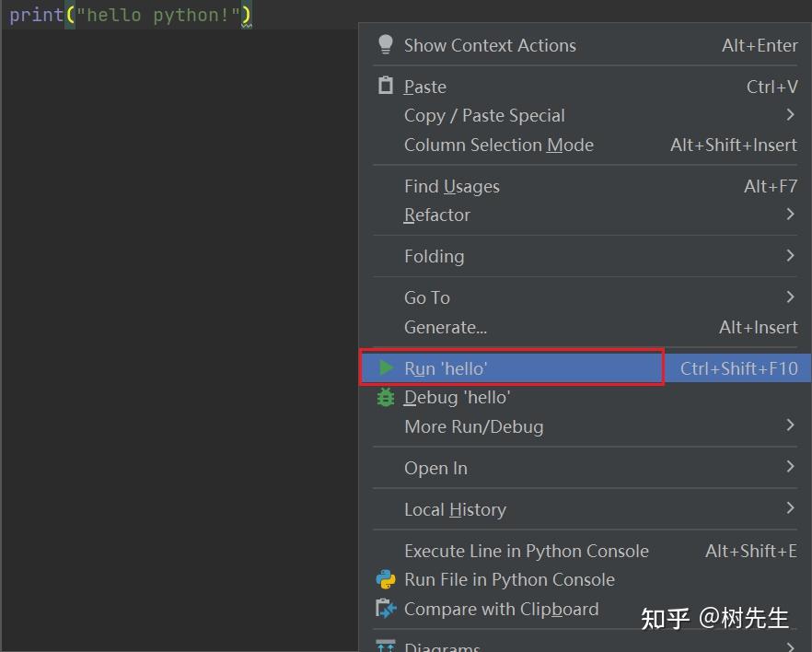Viewport: 812px width, 652px height.
Task: Click the Paste clipboard icon
Action: (x=385, y=86)
